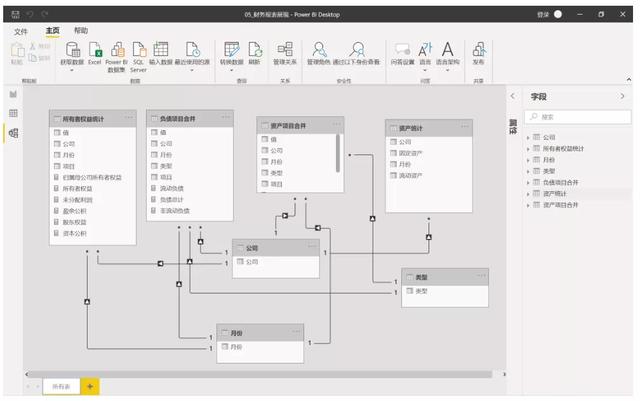
Task: Click the Transform Data (转换数据) icon
Action: tap(231, 50)
